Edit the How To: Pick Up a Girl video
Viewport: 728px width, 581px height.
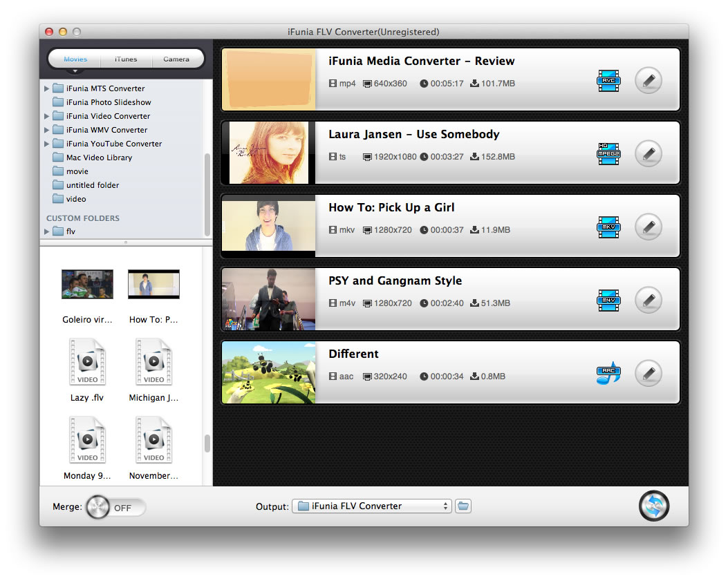click(648, 227)
